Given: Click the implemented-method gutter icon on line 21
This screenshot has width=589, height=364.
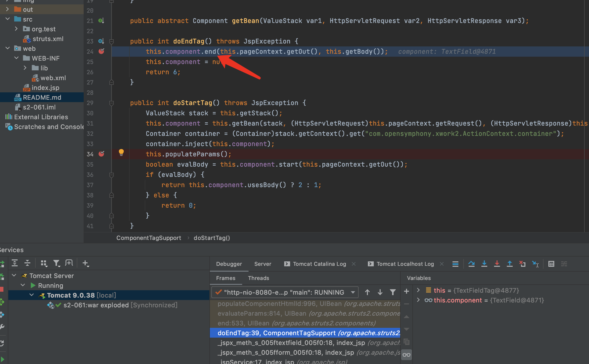Looking at the screenshot, I should click(x=101, y=21).
